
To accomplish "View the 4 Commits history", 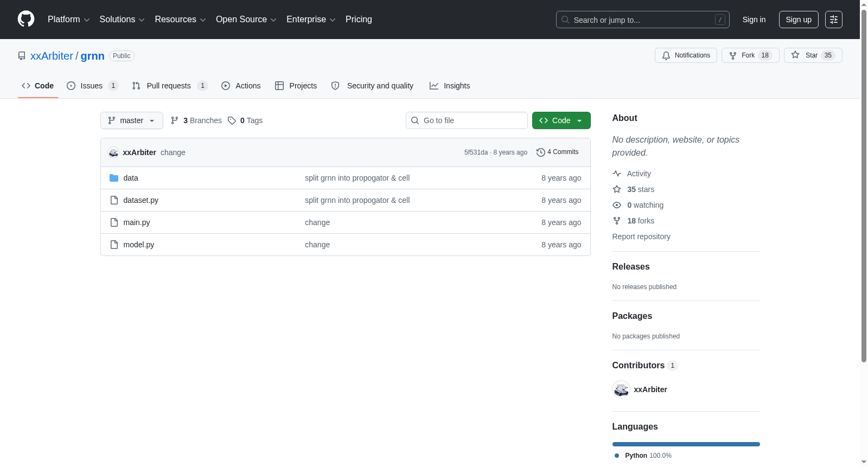I will coord(557,152).
